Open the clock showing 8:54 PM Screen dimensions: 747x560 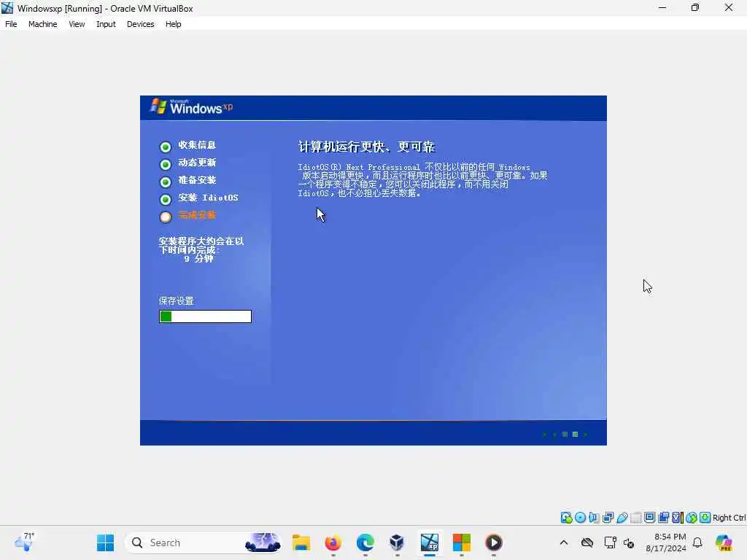pyautogui.click(x=665, y=542)
